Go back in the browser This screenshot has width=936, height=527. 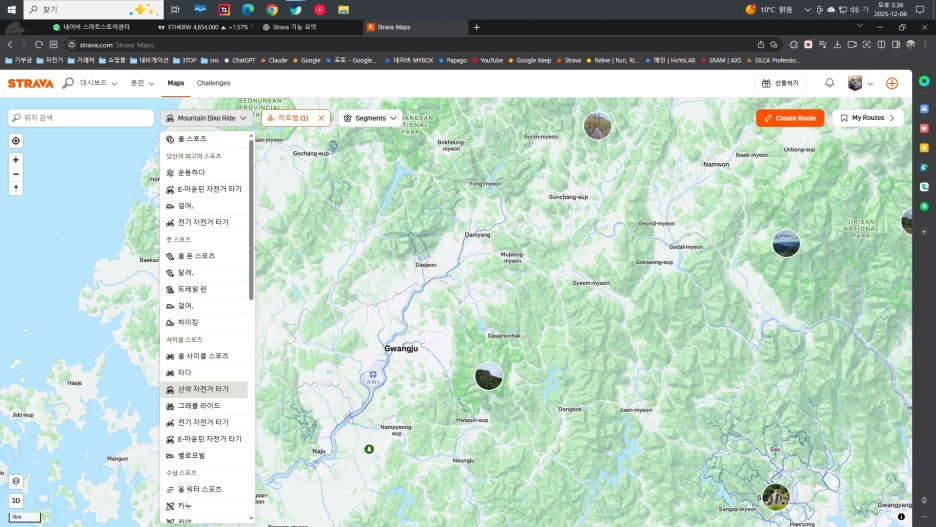(10, 44)
